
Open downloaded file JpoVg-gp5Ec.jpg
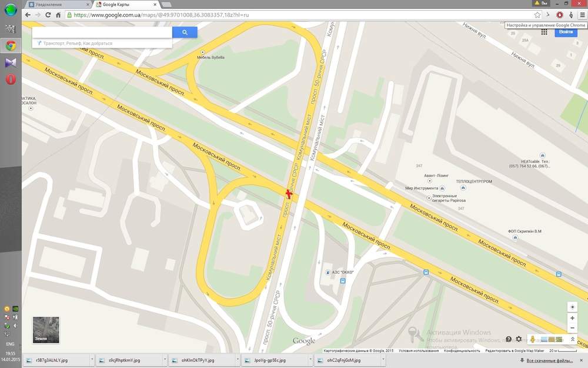275,360
